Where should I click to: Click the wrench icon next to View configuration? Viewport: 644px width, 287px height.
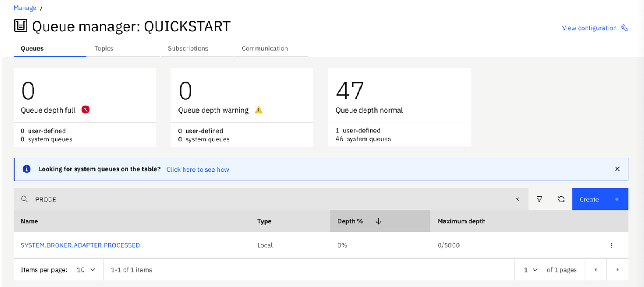pos(625,27)
